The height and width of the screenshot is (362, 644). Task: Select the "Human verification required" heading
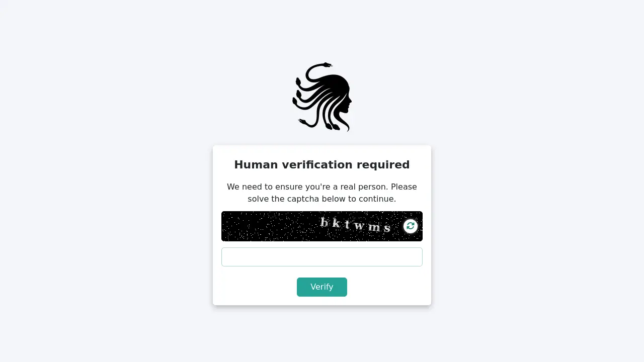(x=322, y=165)
